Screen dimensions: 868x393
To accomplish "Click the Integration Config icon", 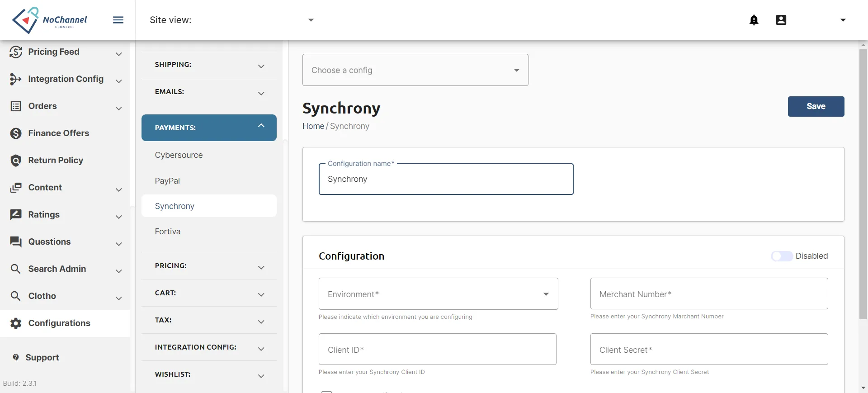I will 16,79.
